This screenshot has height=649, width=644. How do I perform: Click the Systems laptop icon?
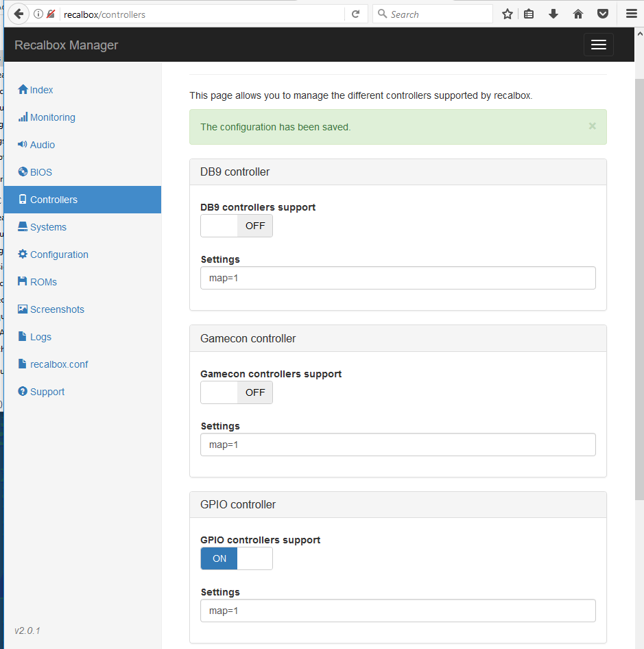pos(23,226)
